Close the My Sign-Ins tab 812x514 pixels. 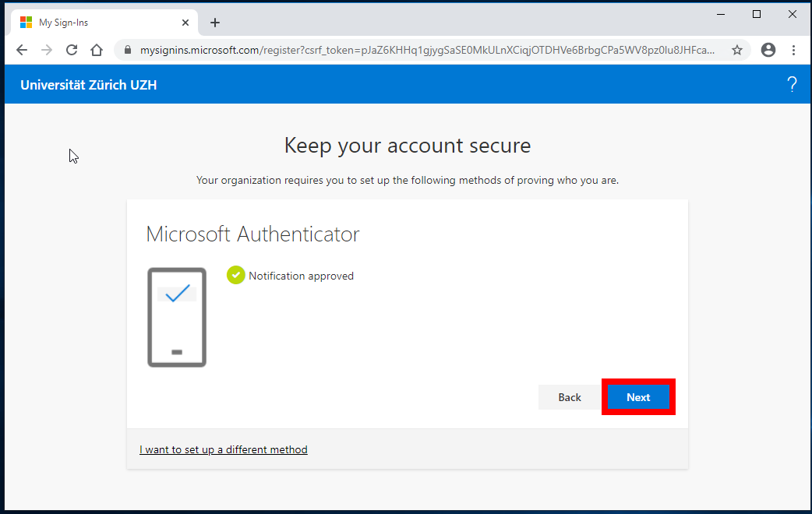click(x=185, y=23)
